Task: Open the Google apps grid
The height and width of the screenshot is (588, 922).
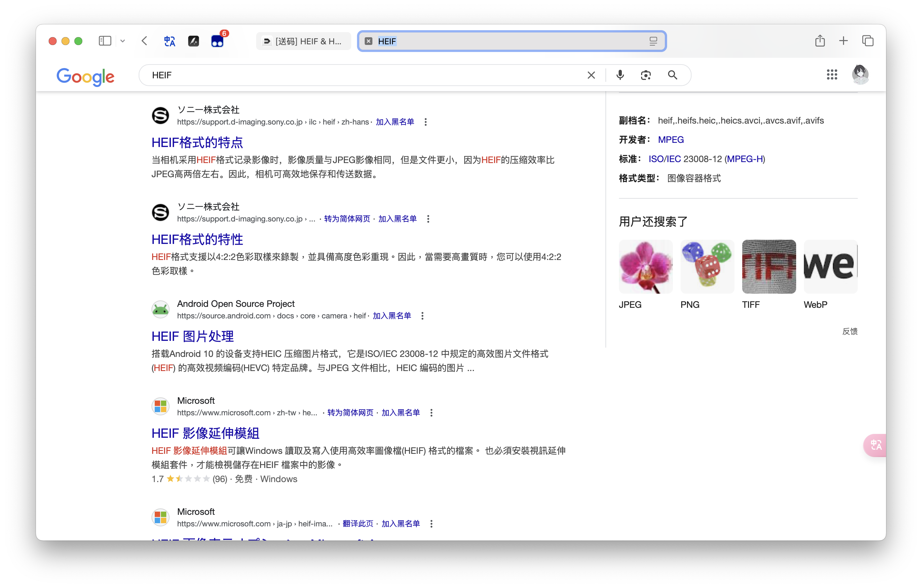Action: coord(832,75)
